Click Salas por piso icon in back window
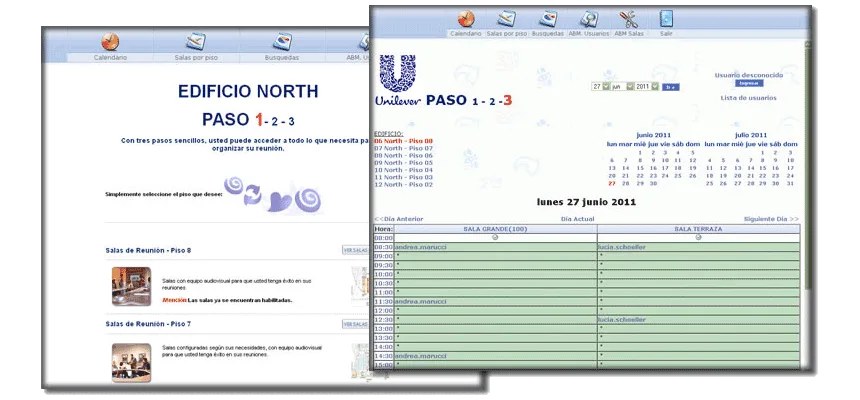The height and width of the screenshot is (400, 860). pos(196,42)
